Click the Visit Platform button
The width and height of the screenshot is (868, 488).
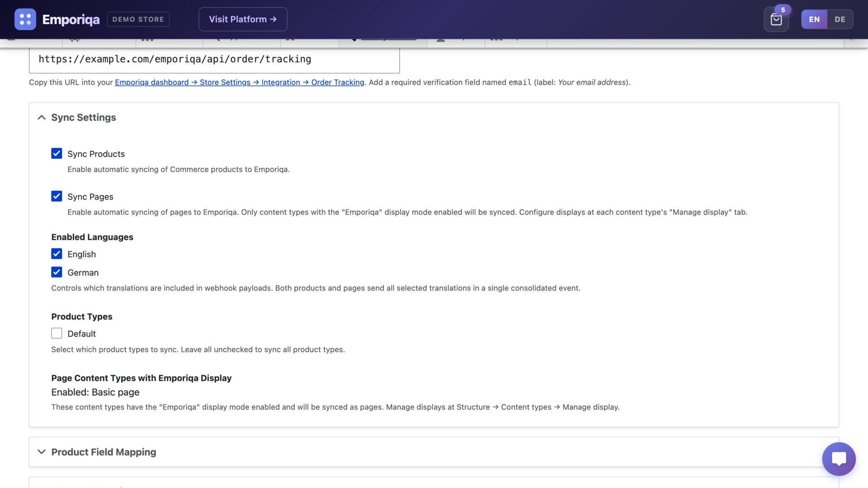(243, 19)
